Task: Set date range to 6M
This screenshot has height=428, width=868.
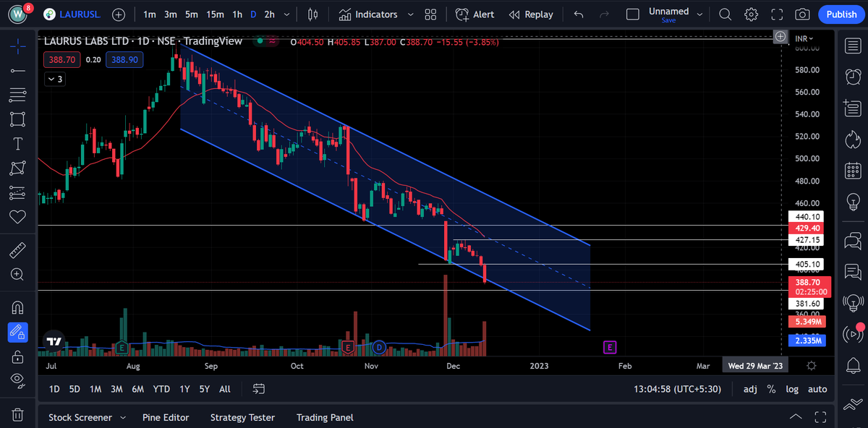Action: click(137, 389)
